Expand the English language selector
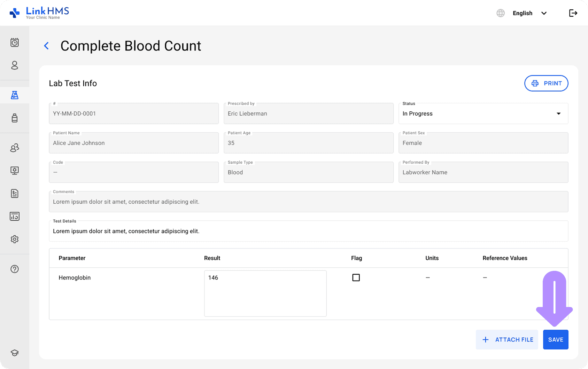588x369 pixels. tap(529, 13)
